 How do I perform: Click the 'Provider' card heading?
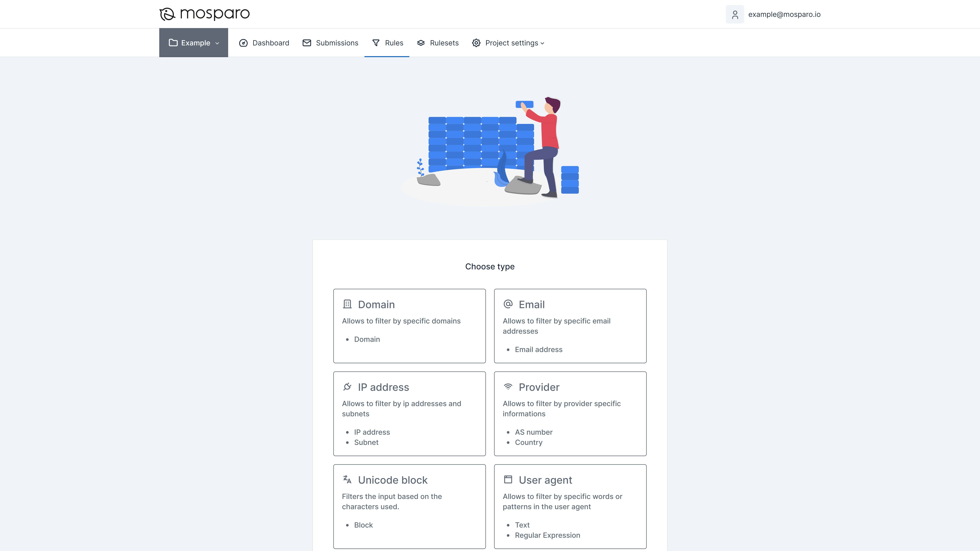(x=539, y=387)
